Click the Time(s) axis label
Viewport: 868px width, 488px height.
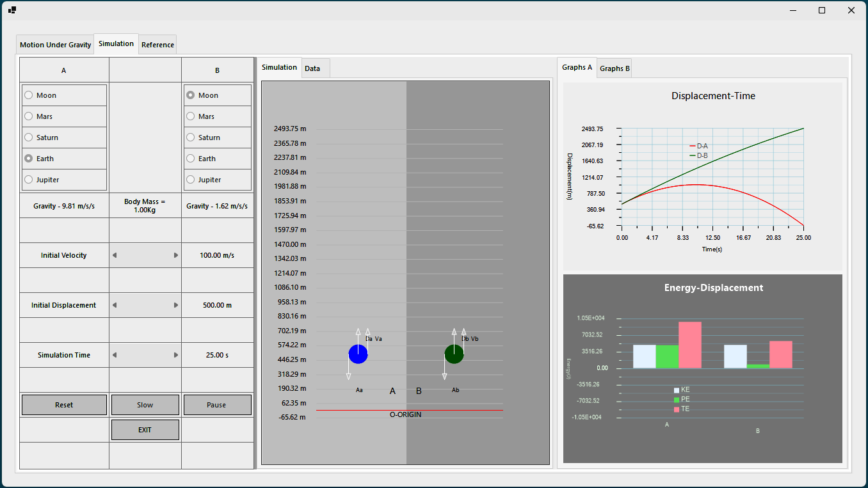[x=712, y=249]
